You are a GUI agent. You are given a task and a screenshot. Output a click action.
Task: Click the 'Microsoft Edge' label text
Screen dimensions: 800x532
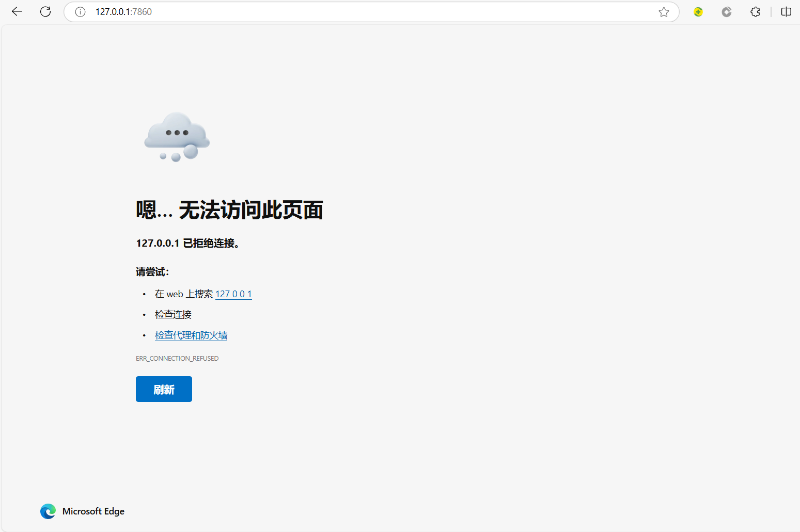tap(93, 511)
